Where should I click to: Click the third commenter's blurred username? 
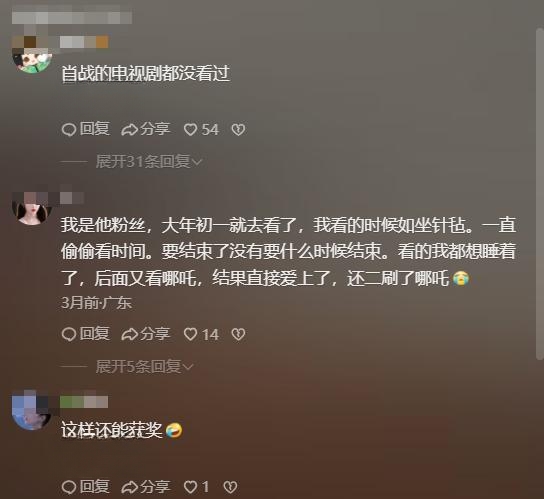pos(84,402)
